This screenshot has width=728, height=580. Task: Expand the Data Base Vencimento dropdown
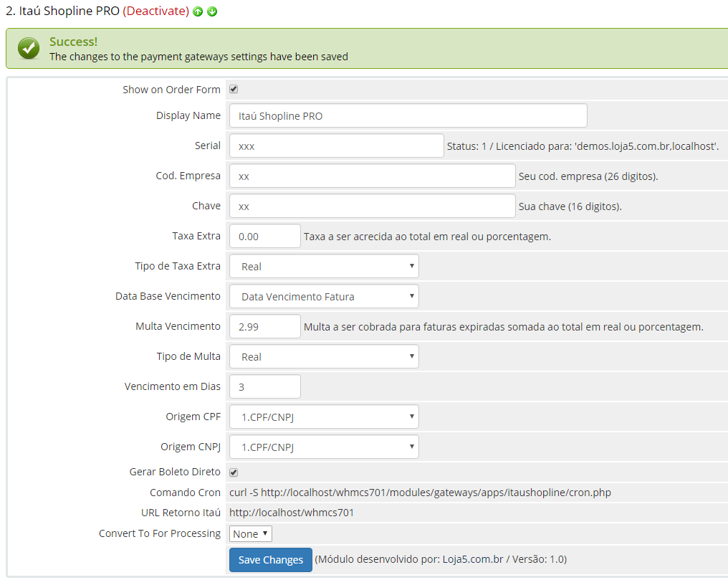pyautogui.click(x=324, y=296)
